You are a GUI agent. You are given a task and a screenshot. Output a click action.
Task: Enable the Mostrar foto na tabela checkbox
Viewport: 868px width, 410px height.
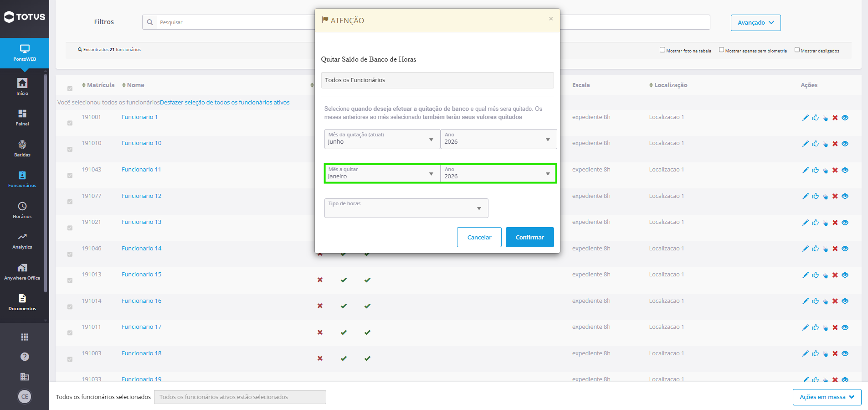[663, 50]
